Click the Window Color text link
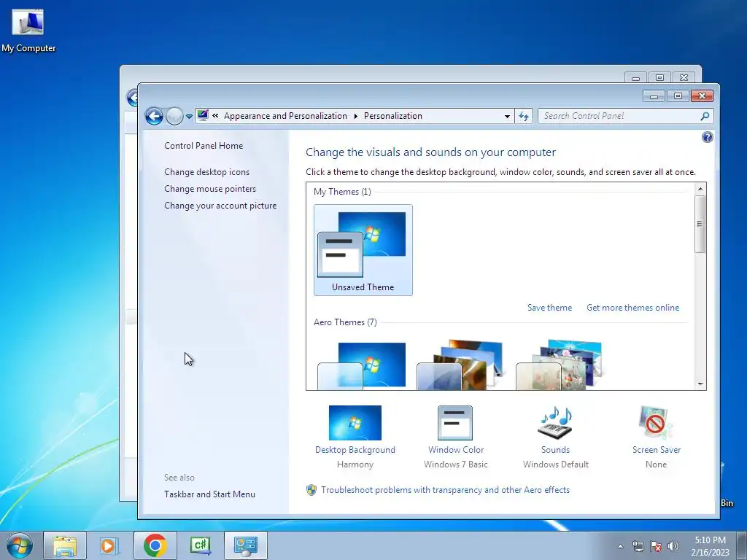747x560 pixels. pos(456,450)
